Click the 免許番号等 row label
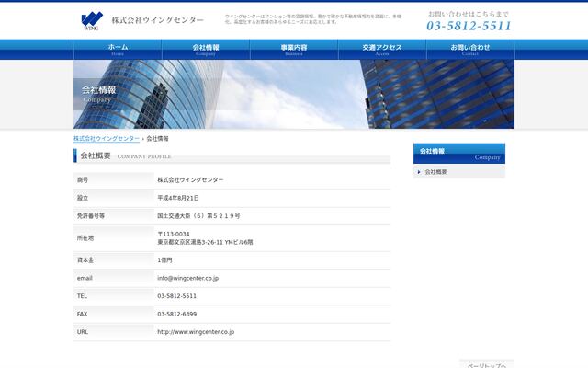The width and height of the screenshot is (588, 368). pyautogui.click(x=91, y=216)
